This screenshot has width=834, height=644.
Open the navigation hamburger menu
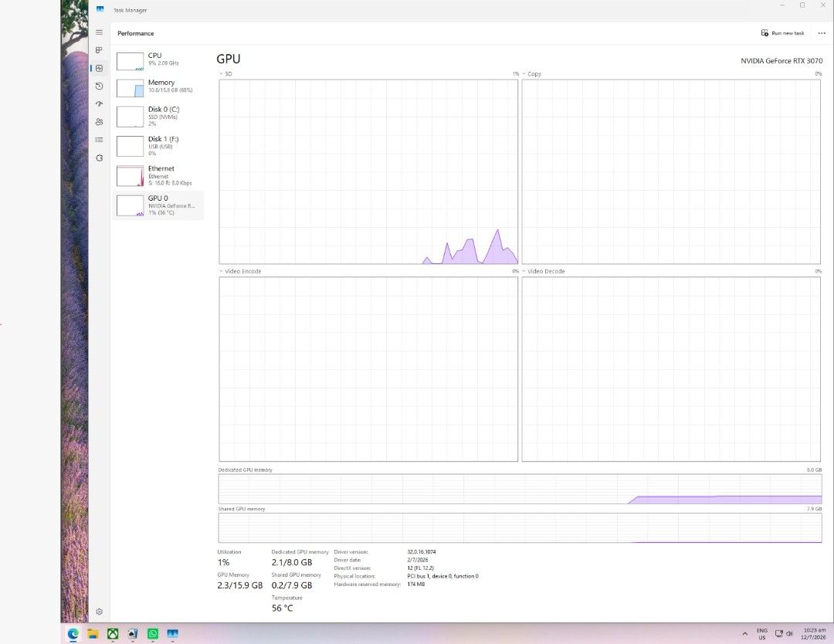pyautogui.click(x=99, y=32)
